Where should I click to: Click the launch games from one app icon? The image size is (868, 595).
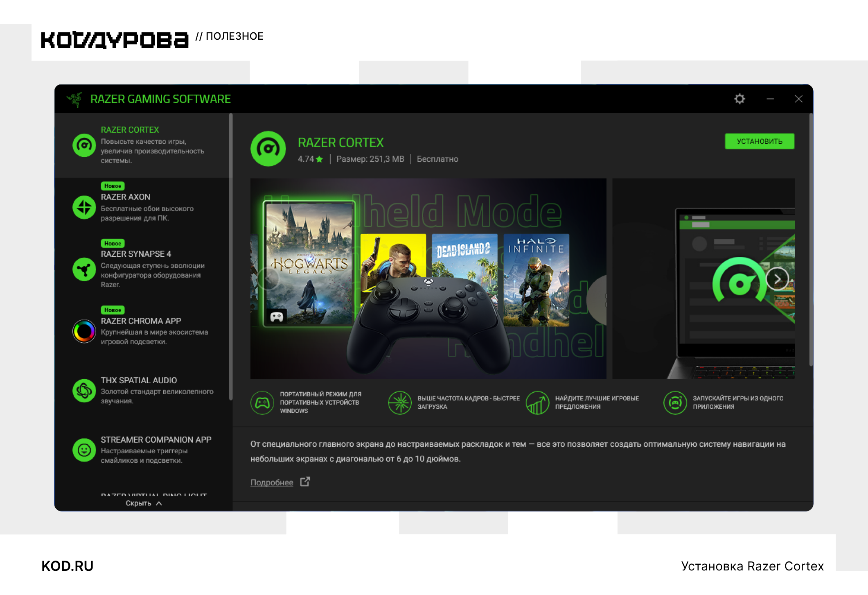point(675,403)
